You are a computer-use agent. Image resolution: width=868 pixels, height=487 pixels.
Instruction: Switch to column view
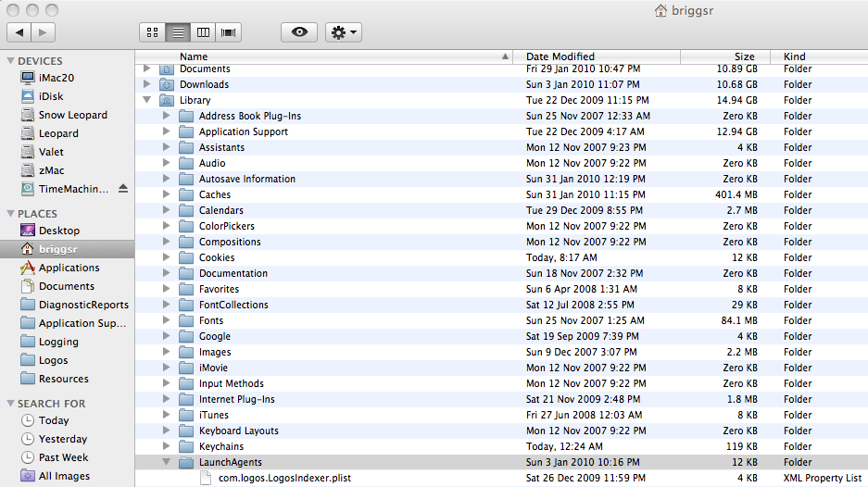pos(203,32)
